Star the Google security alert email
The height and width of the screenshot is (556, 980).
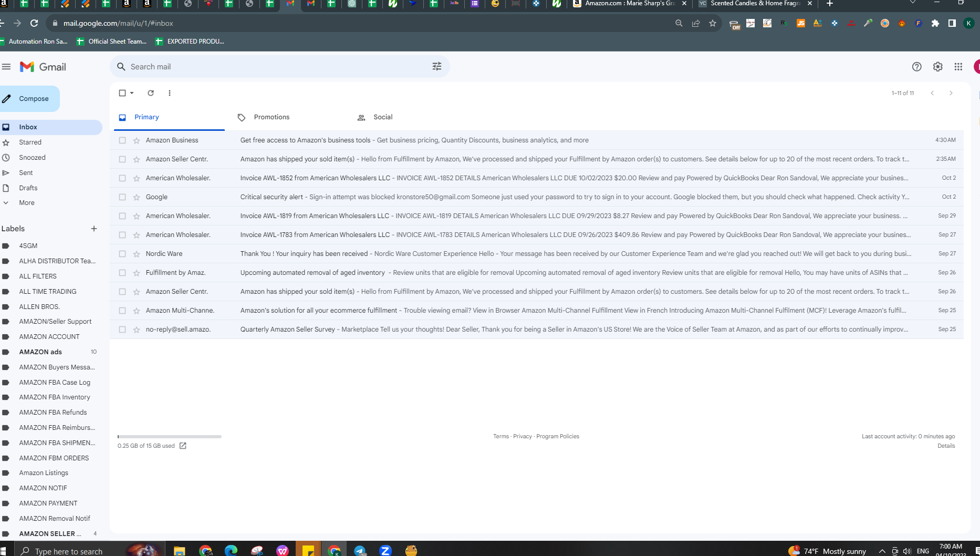click(x=137, y=197)
